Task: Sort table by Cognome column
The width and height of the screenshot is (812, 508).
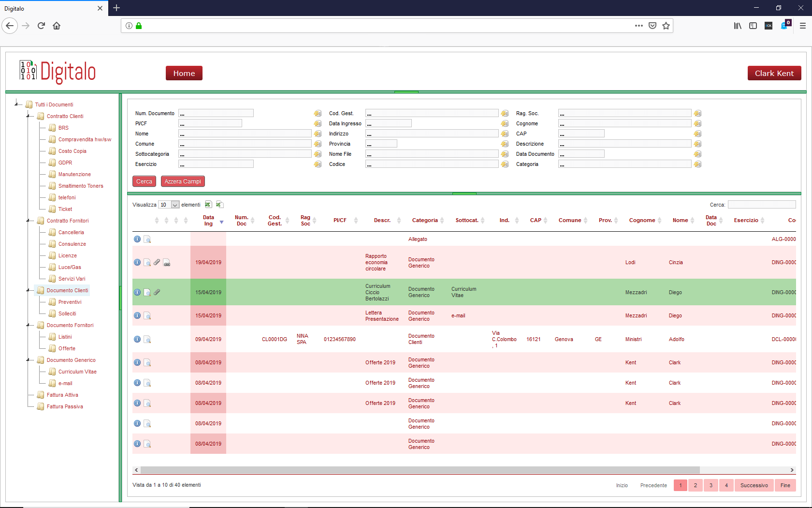Action: (642, 221)
